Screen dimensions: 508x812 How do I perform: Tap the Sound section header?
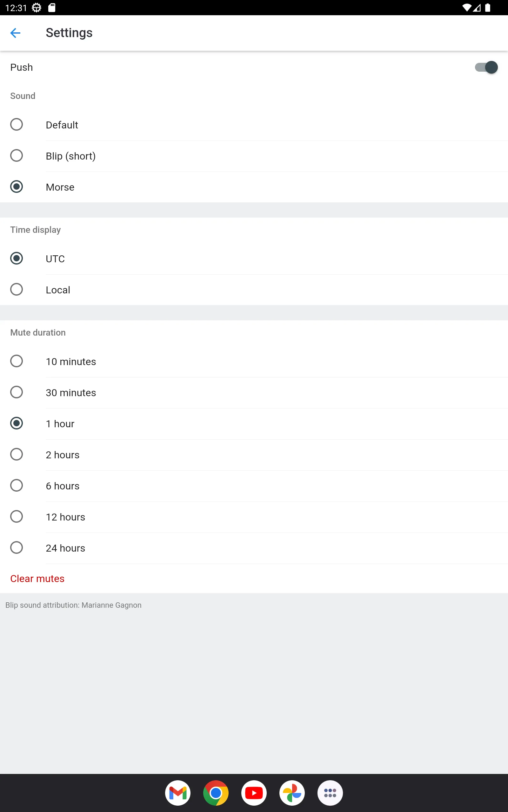pos(23,96)
